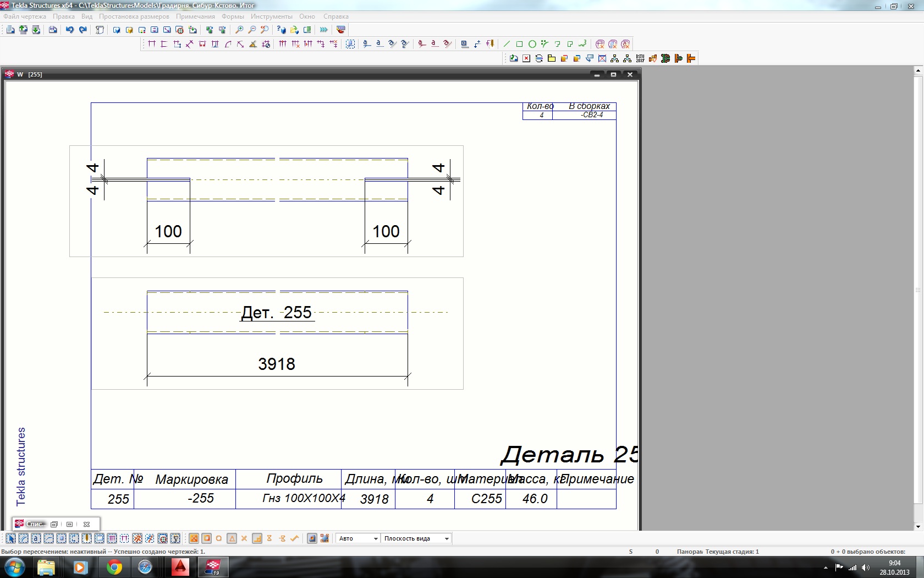Toggle the select all objects switch

pyautogui.click(x=10, y=538)
